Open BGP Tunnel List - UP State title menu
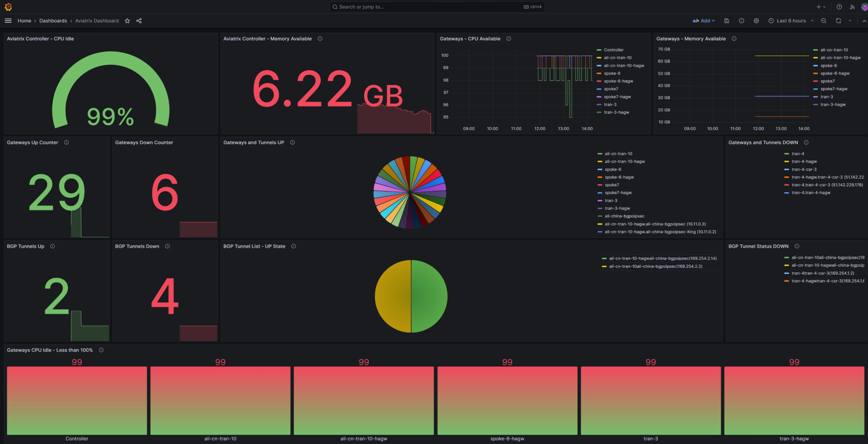 click(254, 246)
